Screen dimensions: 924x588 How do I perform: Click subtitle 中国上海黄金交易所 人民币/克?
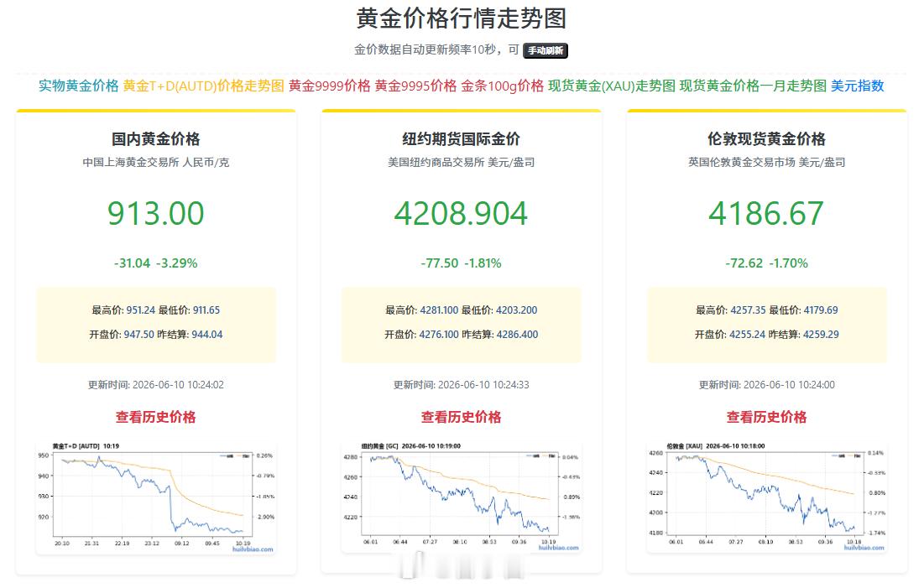click(155, 162)
